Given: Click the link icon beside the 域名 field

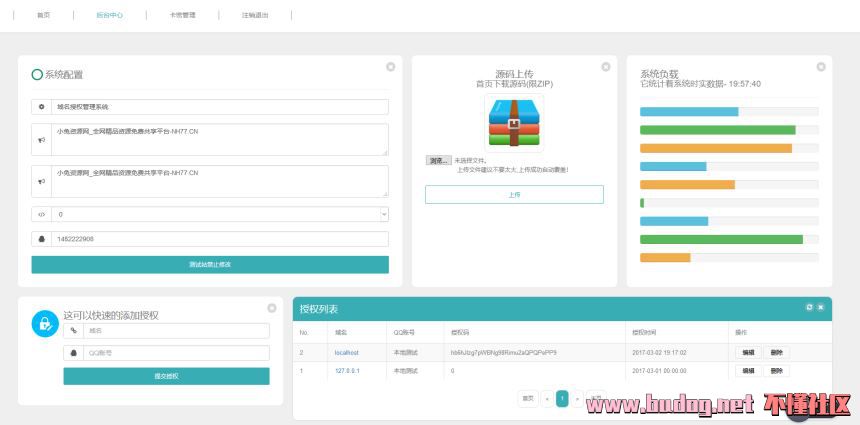Looking at the screenshot, I should click(73, 331).
